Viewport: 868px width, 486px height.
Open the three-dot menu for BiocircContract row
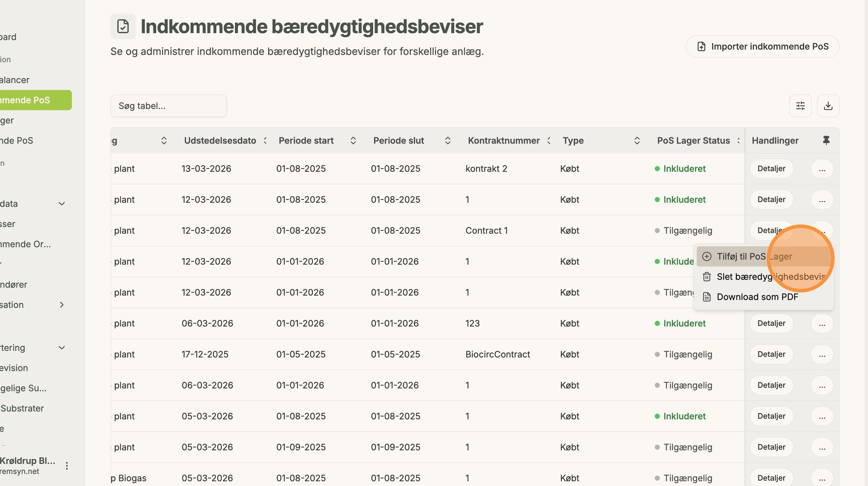pyautogui.click(x=822, y=354)
